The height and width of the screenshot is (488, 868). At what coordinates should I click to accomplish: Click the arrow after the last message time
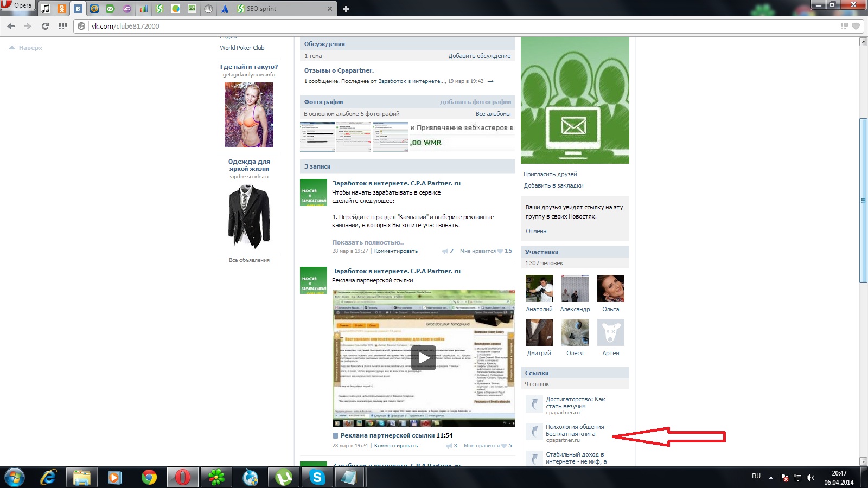coord(490,81)
